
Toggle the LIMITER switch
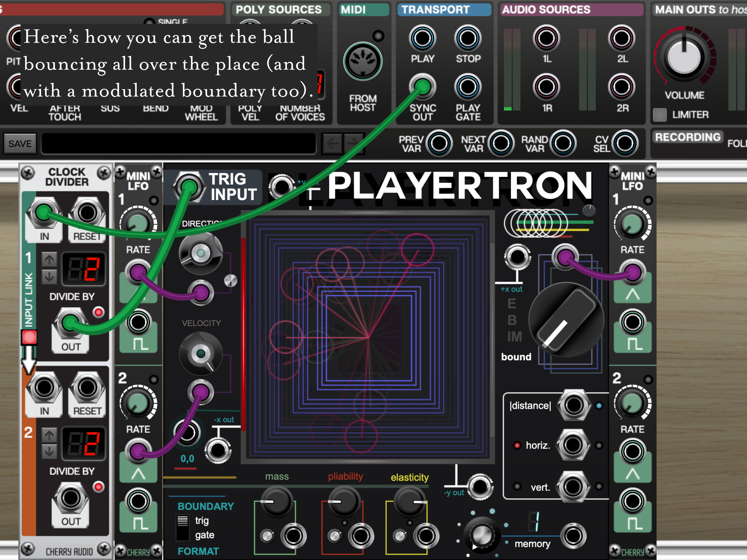(660, 115)
